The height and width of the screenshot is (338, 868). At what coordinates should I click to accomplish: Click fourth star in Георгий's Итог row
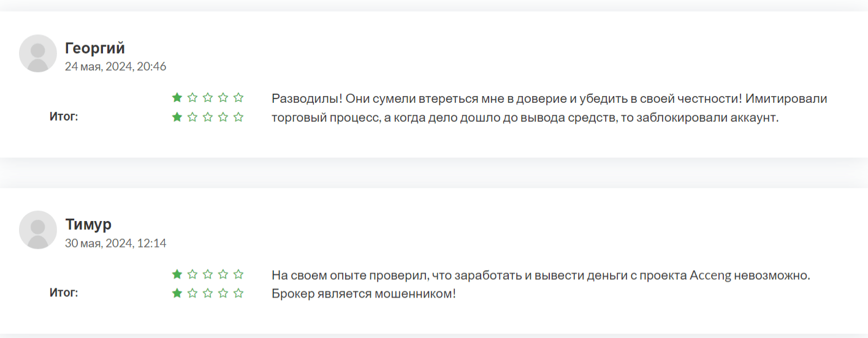(223, 117)
